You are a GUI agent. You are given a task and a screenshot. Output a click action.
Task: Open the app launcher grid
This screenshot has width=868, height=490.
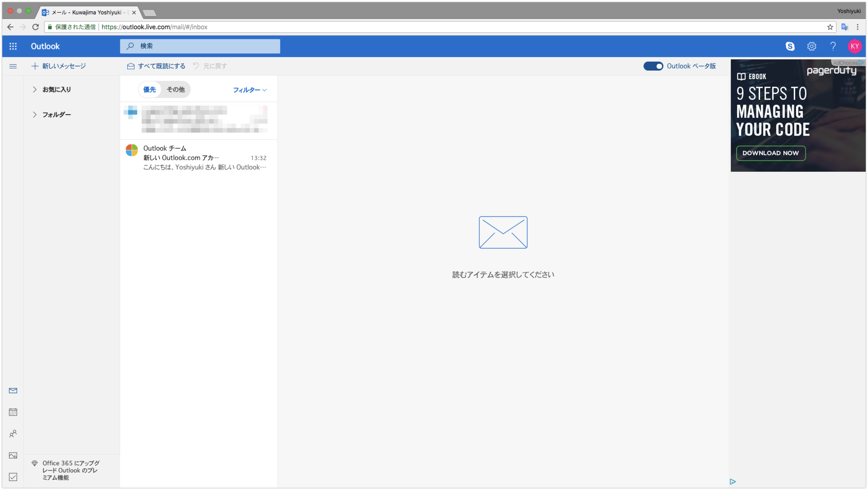pos(13,46)
